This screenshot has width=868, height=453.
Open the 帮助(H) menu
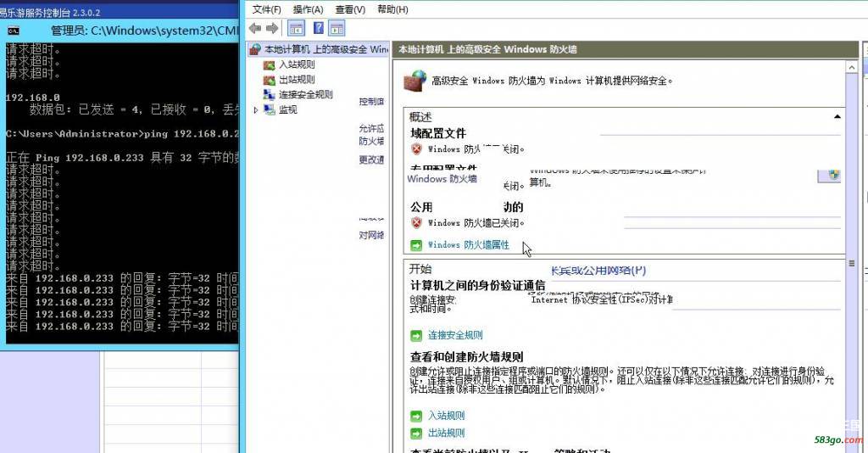(392, 9)
